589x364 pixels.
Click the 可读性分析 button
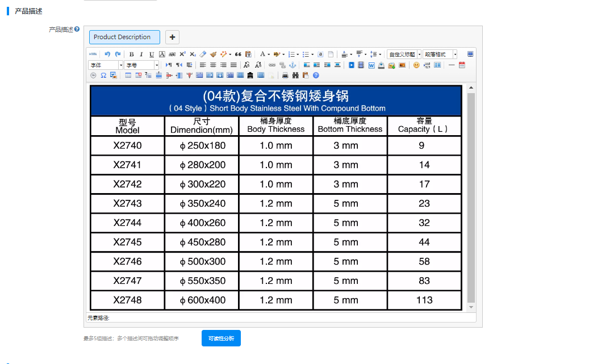[221, 338]
